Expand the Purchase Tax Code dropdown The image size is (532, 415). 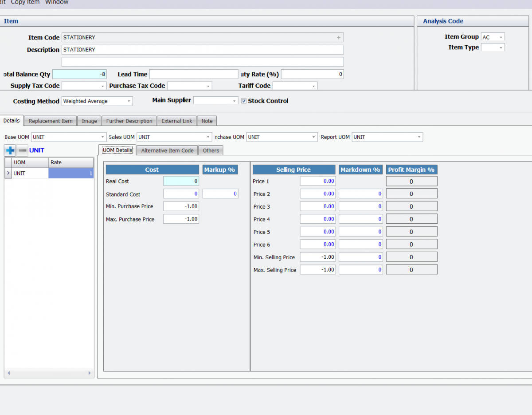coord(207,86)
